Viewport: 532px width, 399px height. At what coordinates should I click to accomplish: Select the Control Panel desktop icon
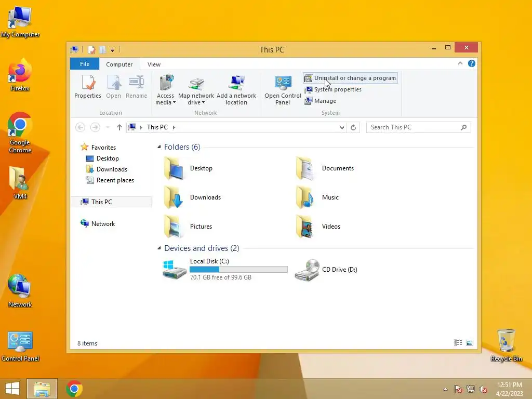[x=20, y=346]
